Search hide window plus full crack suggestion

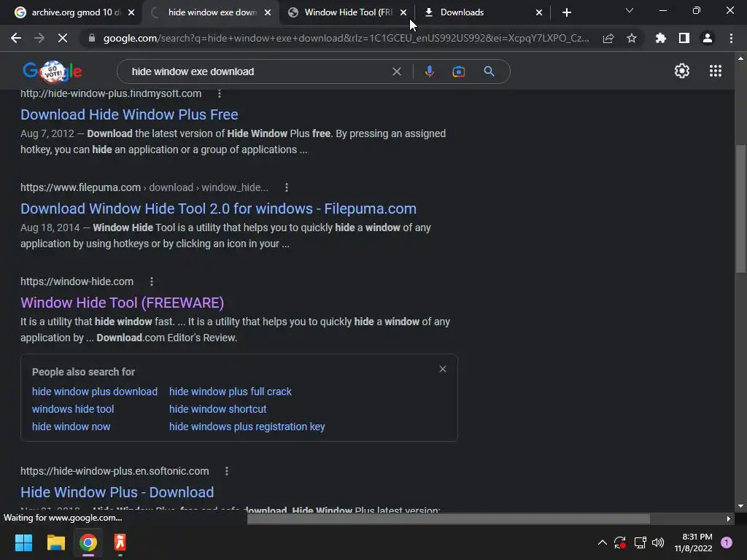coord(230,392)
